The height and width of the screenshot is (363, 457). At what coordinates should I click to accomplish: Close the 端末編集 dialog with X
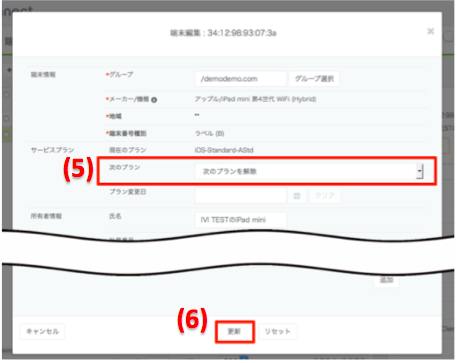[430, 31]
